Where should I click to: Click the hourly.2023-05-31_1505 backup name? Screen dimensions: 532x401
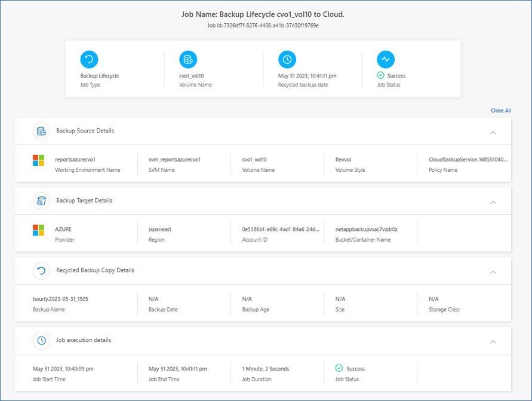point(60,299)
